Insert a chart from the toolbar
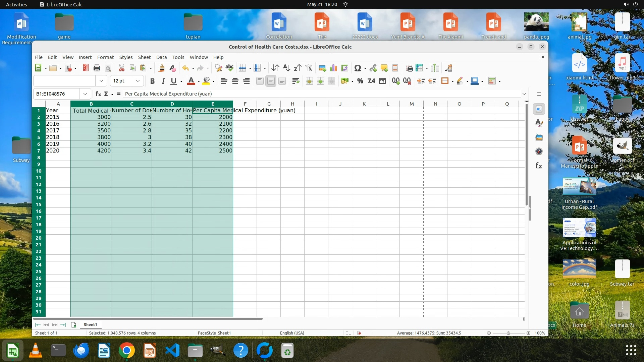Image resolution: width=644 pixels, height=362 pixels. (333, 68)
